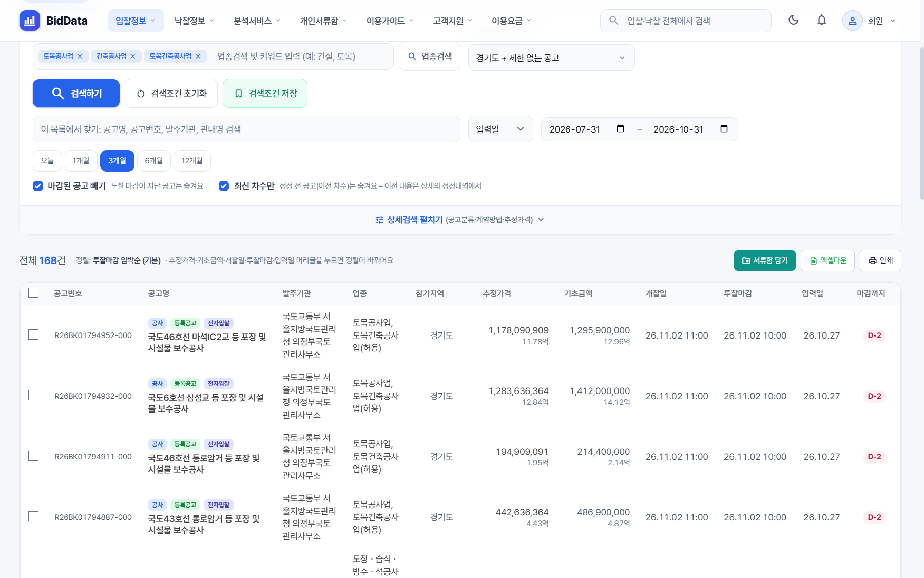Open the 고객지원 menu
The image size is (924, 578).
tap(453, 21)
